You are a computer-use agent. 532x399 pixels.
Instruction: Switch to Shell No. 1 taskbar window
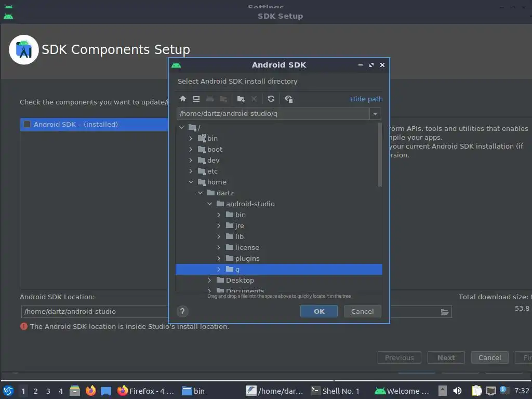tap(335, 391)
